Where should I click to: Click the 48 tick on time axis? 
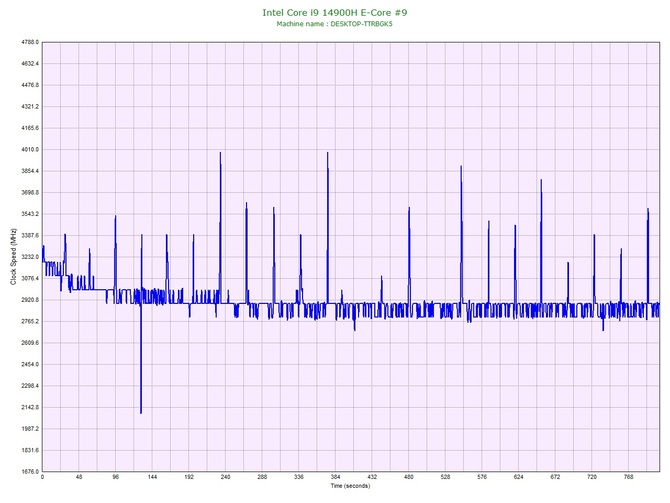click(x=79, y=477)
